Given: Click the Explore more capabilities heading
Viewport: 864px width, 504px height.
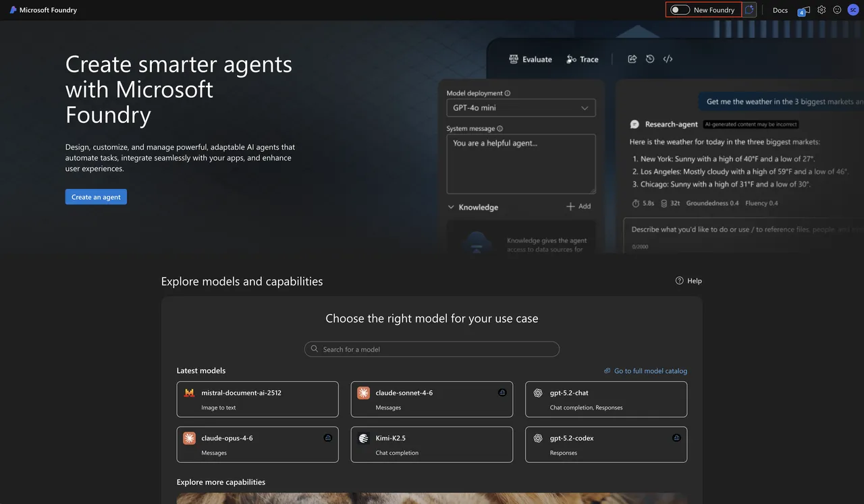Looking at the screenshot, I should (x=221, y=482).
